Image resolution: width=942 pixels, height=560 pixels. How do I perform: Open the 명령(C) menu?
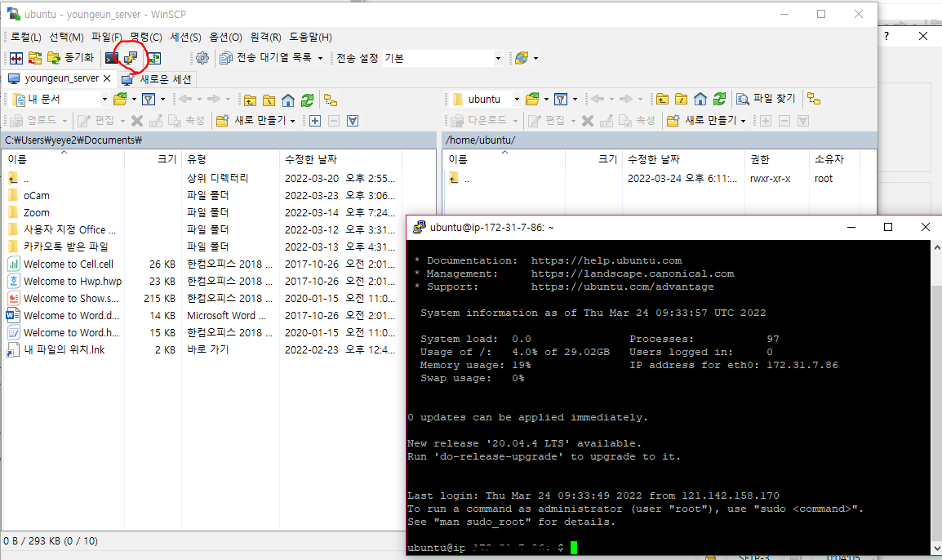tap(146, 38)
